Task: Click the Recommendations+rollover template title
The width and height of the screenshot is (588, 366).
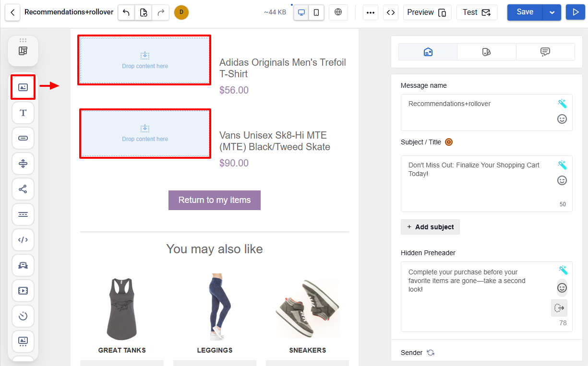Action: pyautogui.click(x=69, y=12)
